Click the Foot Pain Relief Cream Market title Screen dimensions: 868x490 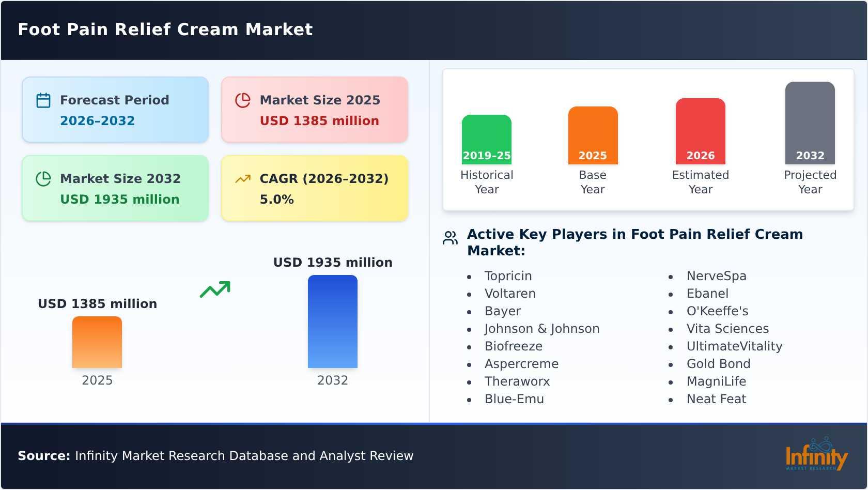pyautogui.click(x=165, y=29)
